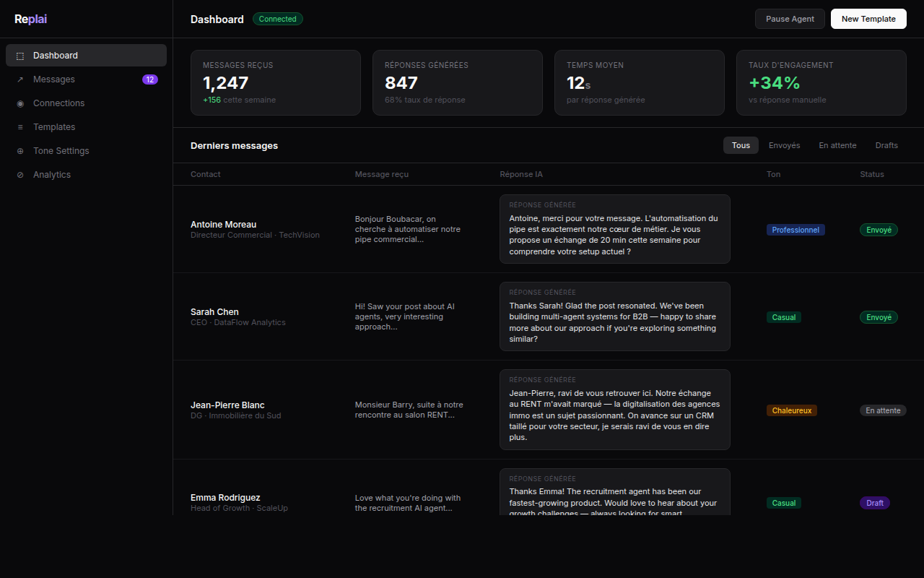Click the Taux d'engagement stat card

click(821, 82)
